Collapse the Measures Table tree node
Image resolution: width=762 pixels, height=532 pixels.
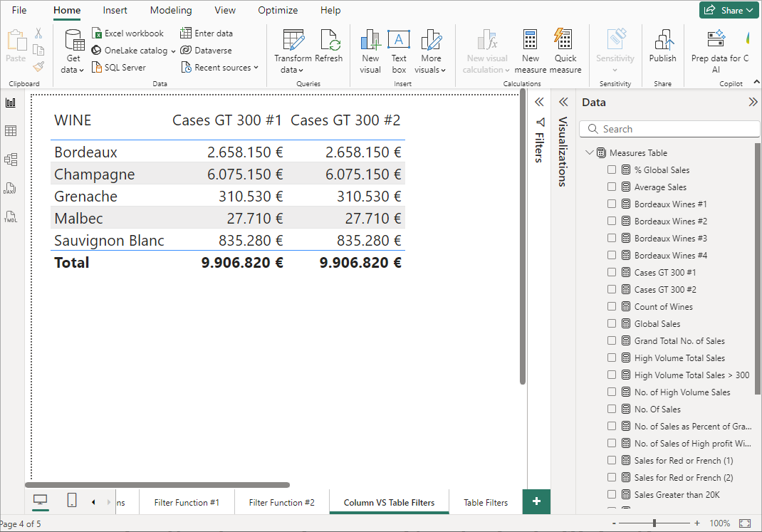pyautogui.click(x=589, y=152)
